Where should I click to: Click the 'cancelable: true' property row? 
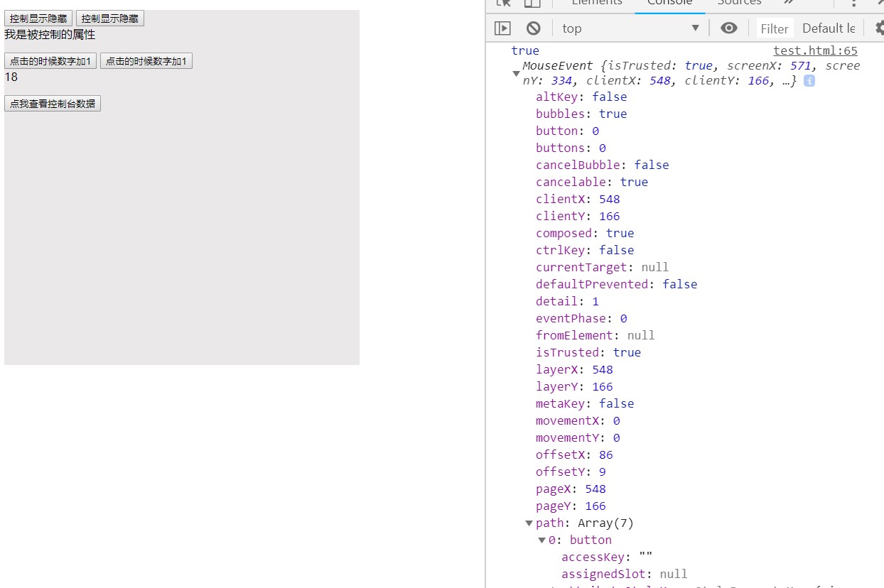point(592,182)
